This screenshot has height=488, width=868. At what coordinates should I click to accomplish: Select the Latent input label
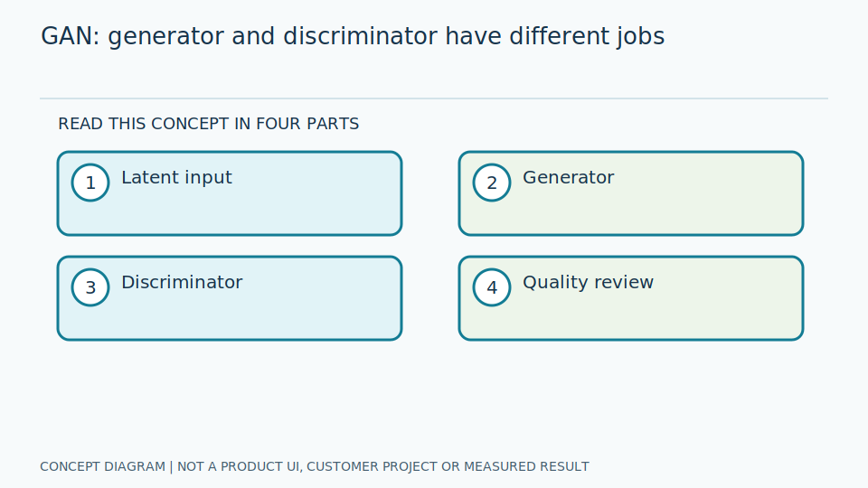tap(176, 178)
